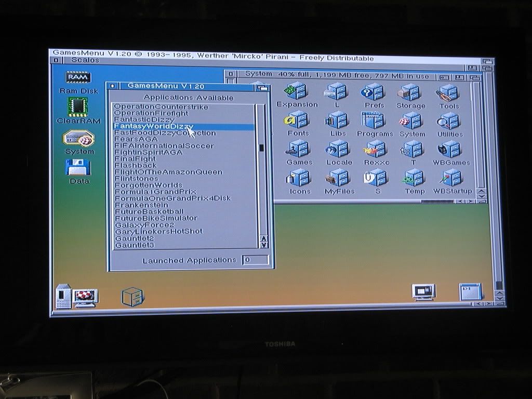Click the games list scroll up arrow
The image size is (532, 399).
click(263, 238)
